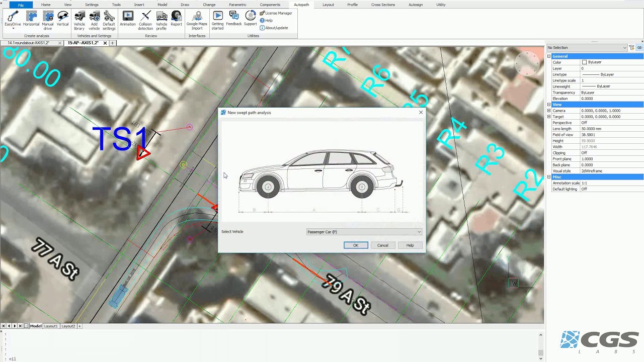This screenshot has width=644, height=362.
Task: Open About/update
Action: pyautogui.click(x=274, y=28)
